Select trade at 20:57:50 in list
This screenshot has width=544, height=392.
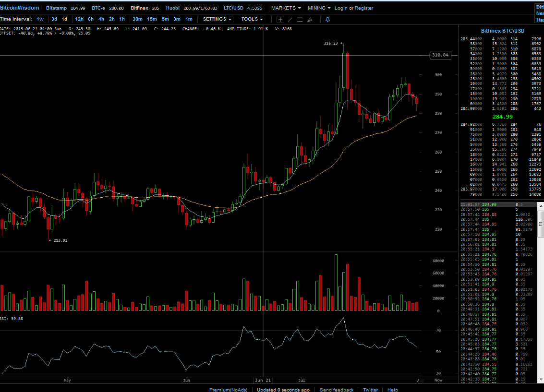pos(498,209)
